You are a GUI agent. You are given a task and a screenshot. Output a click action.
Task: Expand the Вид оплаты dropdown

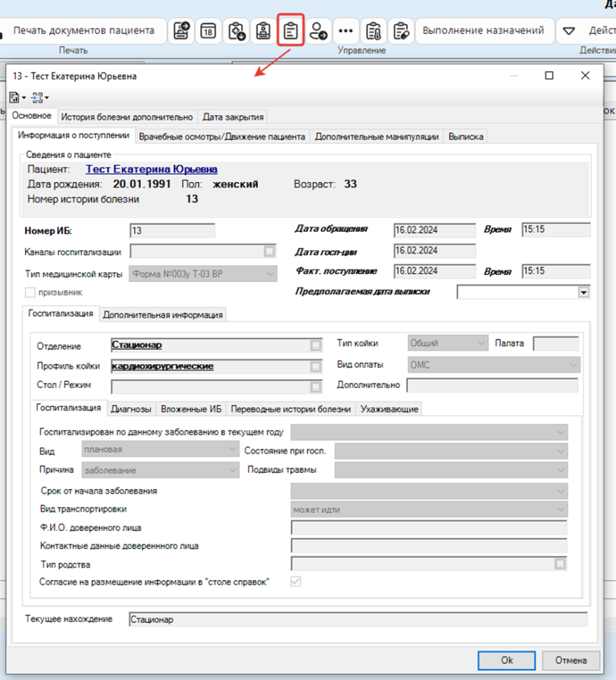pos(493,365)
